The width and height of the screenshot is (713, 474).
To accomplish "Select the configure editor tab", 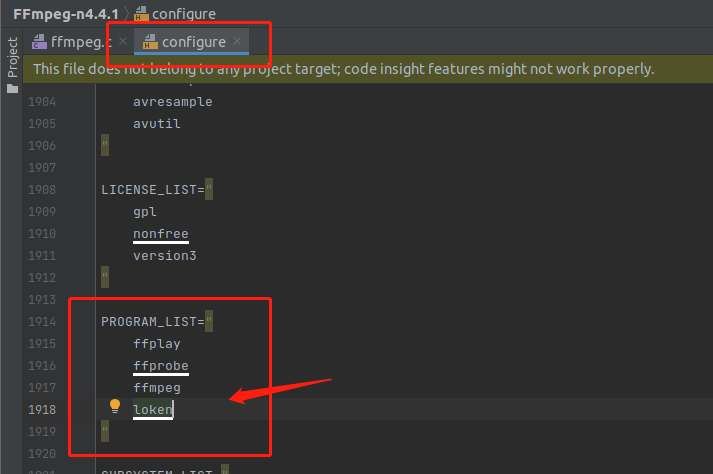I will pyautogui.click(x=193, y=42).
